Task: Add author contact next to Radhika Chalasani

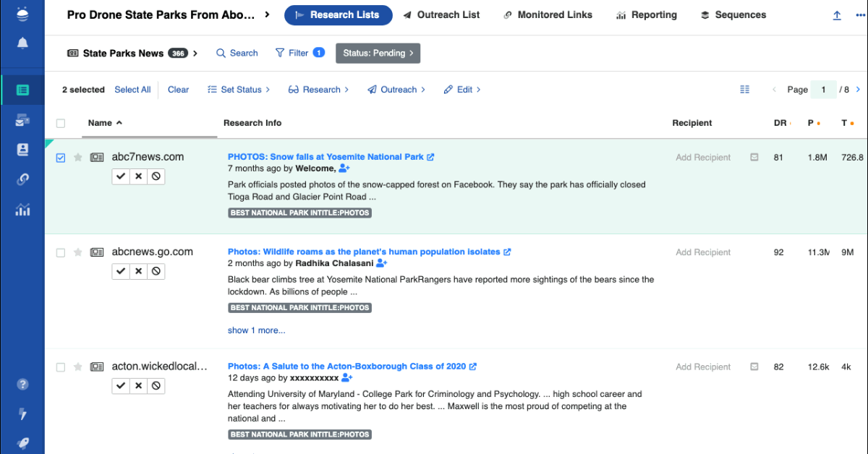Action: pyautogui.click(x=382, y=263)
